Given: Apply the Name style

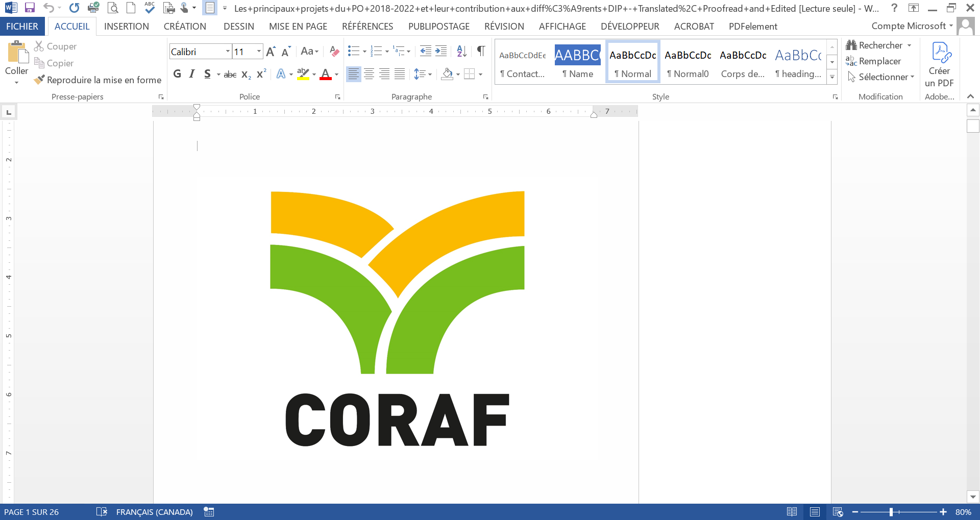Looking at the screenshot, I should pyautogui.click(x=578, y=62).
